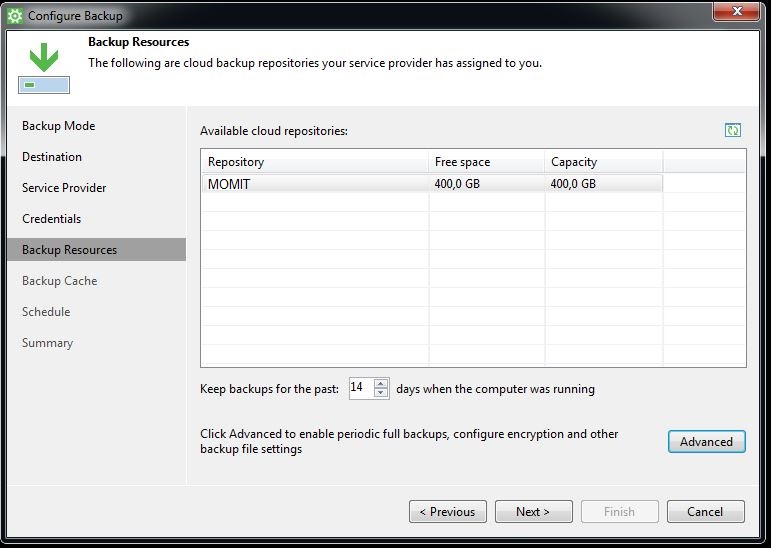Screen dimensions: 771x548
Task: Decrease the retention days using down arrow
Action: [x=381, y=393]
